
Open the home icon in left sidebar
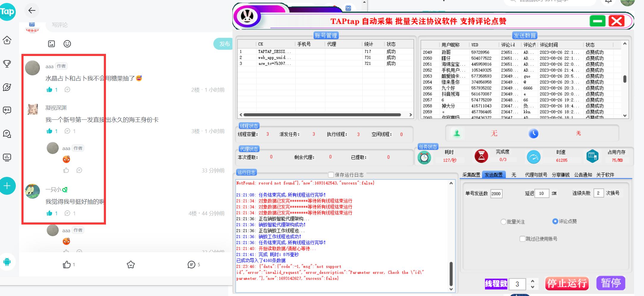(7, 40)
